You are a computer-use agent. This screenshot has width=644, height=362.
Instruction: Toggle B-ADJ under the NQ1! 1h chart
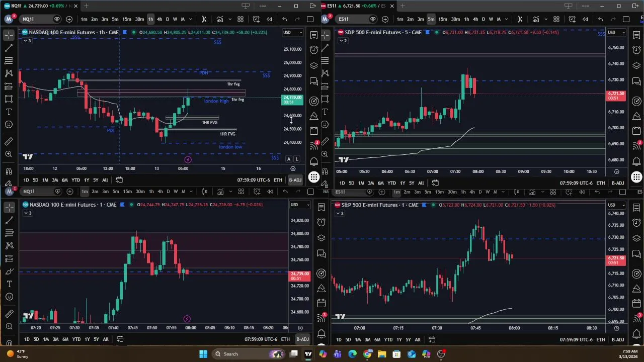tap(295, 180)
